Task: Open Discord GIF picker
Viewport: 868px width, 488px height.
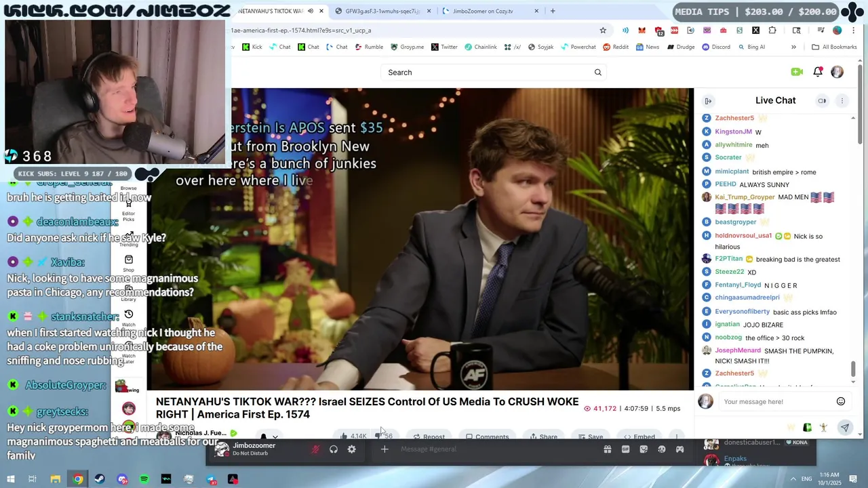Action: 625,449
